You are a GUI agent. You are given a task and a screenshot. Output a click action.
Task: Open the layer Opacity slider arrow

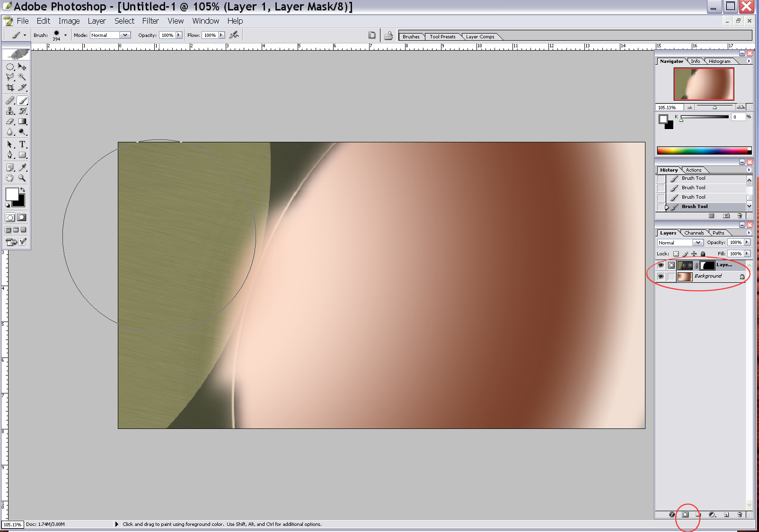click(x=747, y=242)
